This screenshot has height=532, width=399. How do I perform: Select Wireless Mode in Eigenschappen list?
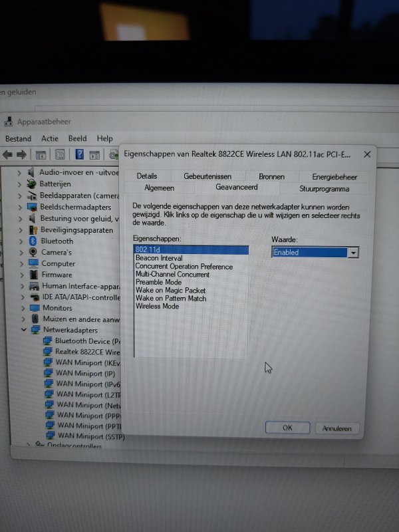(x=157, y=307)
